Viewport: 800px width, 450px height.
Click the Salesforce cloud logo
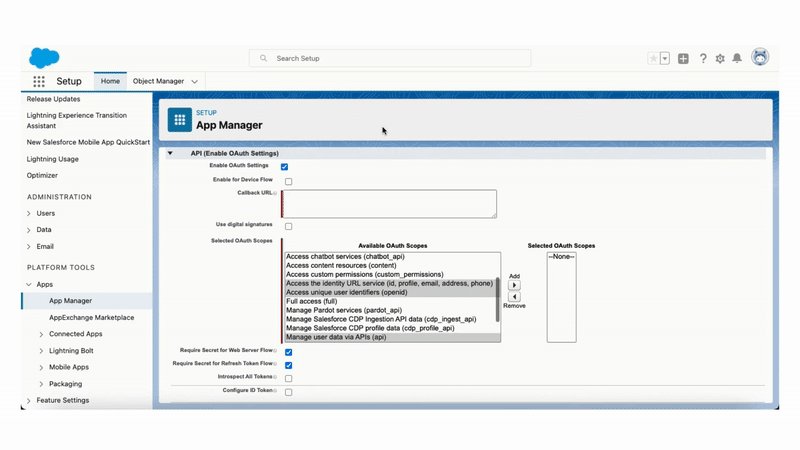(44, 58)
